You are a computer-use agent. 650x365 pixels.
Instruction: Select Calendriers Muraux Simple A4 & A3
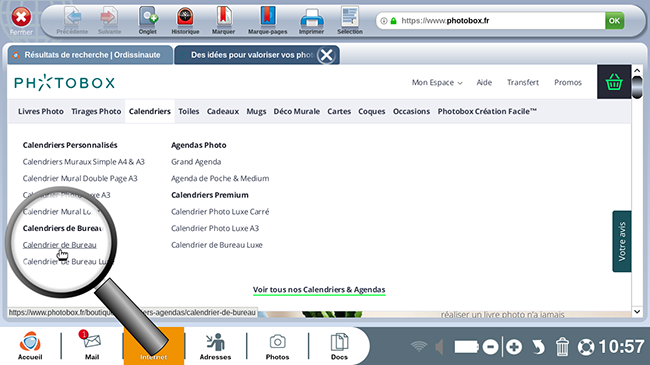(84, 161)
